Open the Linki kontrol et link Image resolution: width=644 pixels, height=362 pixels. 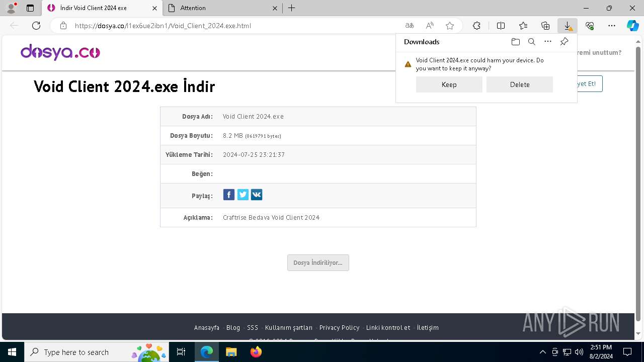[x=388, y=327]
